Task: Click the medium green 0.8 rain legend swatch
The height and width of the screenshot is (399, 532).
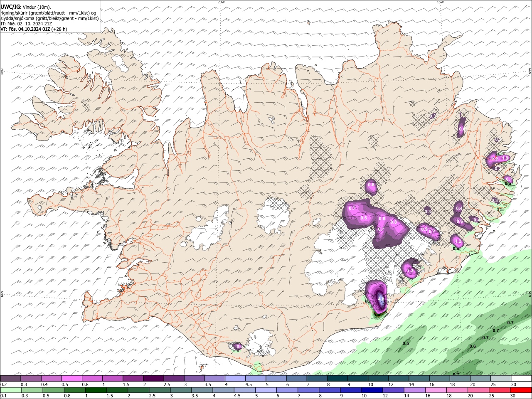Action: [x=74, y=390]
